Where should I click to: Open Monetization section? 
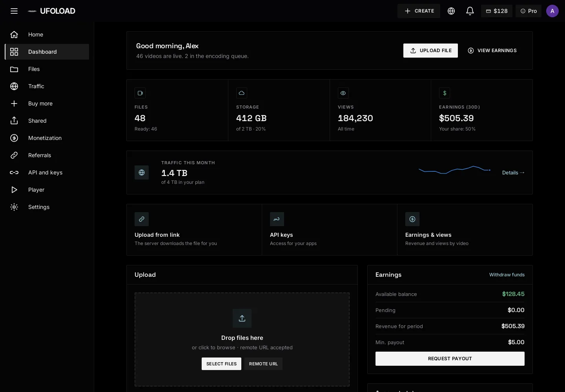point(47,138)
